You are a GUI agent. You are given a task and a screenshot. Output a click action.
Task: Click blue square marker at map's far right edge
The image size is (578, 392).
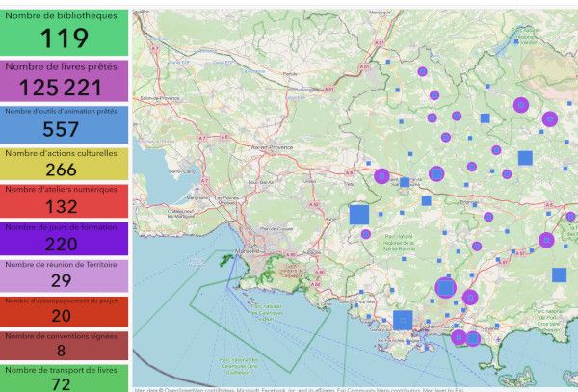coord(560,274)
